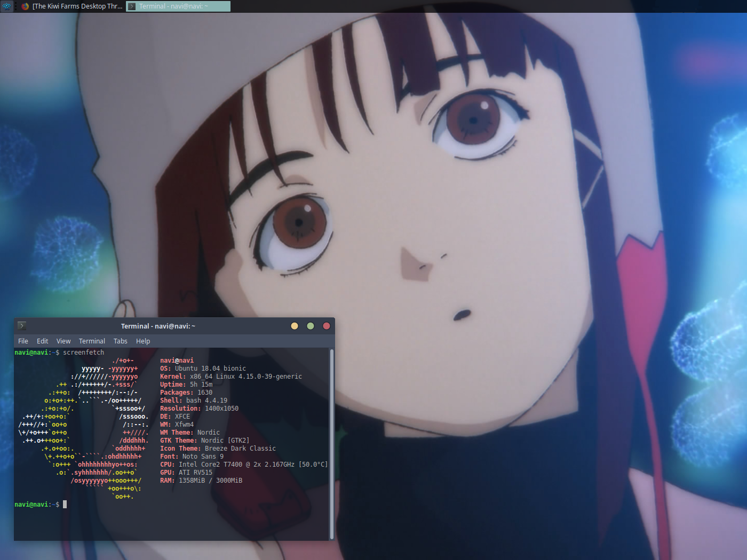Expand the View menu in Terminal
Screen dimensions: 747x560
pos(63,341)
